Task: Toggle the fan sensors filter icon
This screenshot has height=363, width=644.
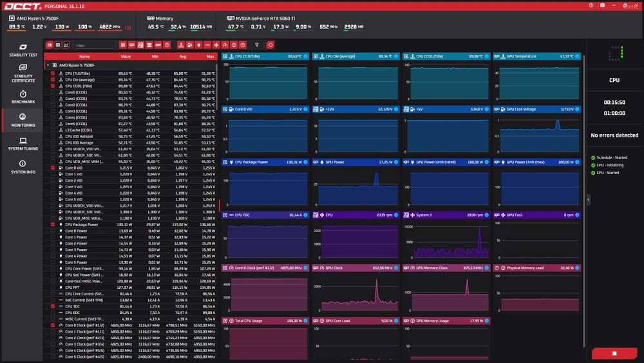Action: tap(216, 44)
